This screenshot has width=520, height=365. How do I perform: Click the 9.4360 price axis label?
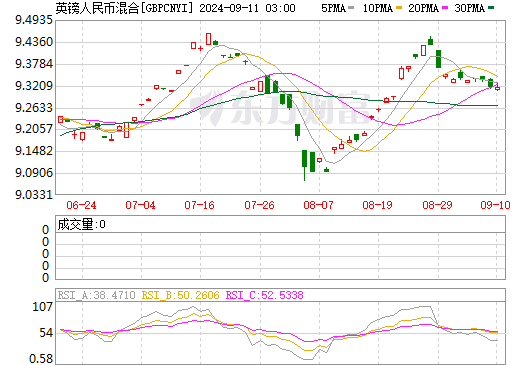pyautogui.click(x=34, y=42)
